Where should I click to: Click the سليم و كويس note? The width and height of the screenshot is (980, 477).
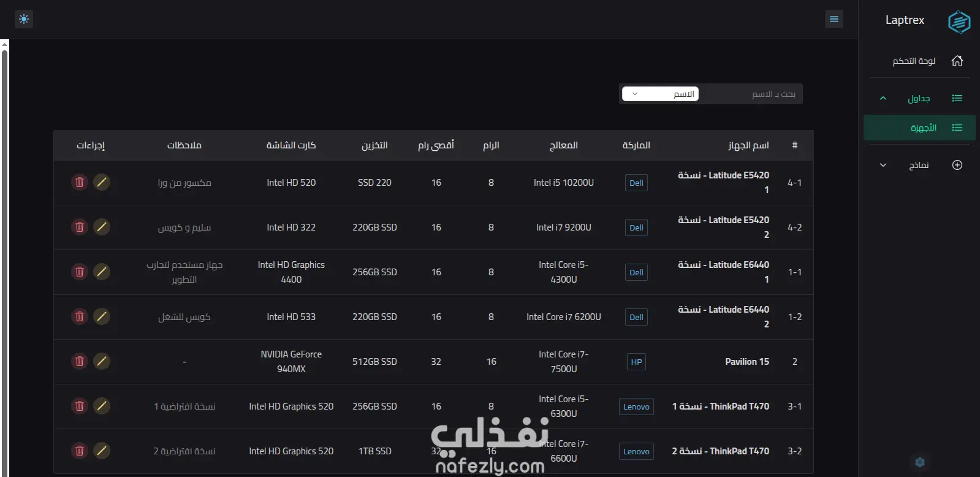[184, 227]
